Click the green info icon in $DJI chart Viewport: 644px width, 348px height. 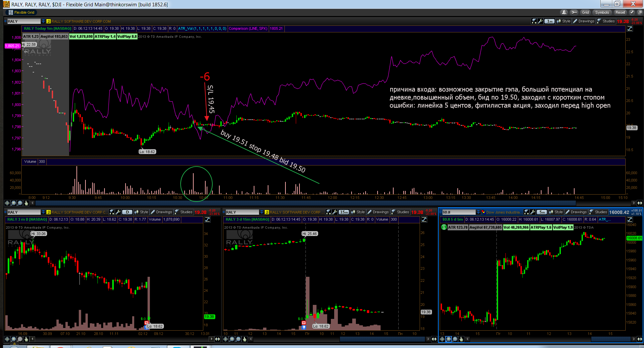click(x=444, y=227)
